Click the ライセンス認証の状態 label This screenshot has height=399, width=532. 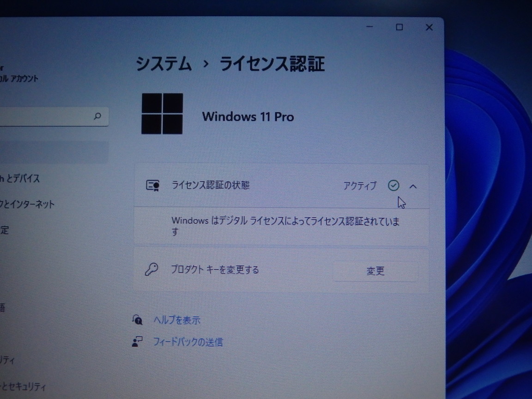point(211,185)
